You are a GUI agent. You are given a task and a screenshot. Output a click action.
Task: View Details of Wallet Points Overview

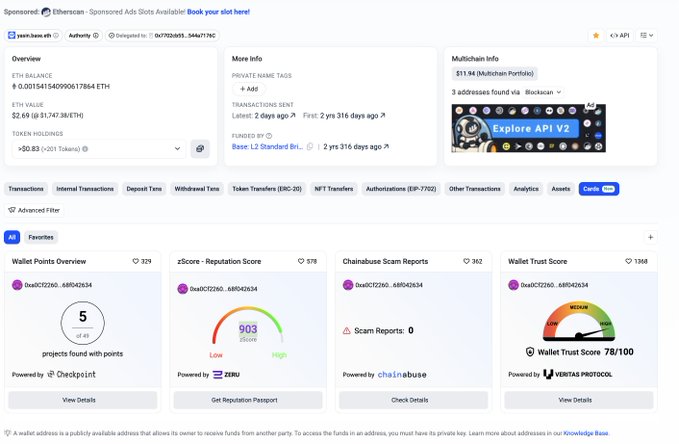[x=83, y=400]
